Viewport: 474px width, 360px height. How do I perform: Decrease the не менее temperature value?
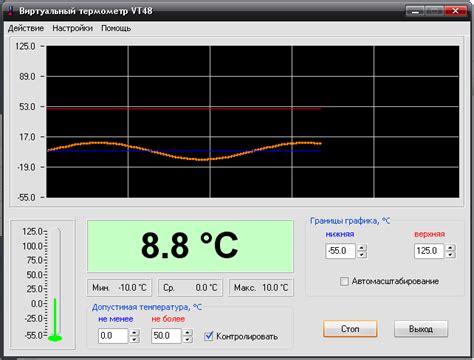pyautogui.click(x=134, y=340)
